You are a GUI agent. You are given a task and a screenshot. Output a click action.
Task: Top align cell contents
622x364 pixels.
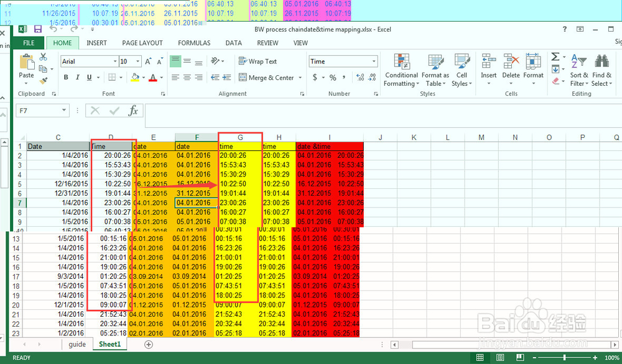tap(175, 61)
